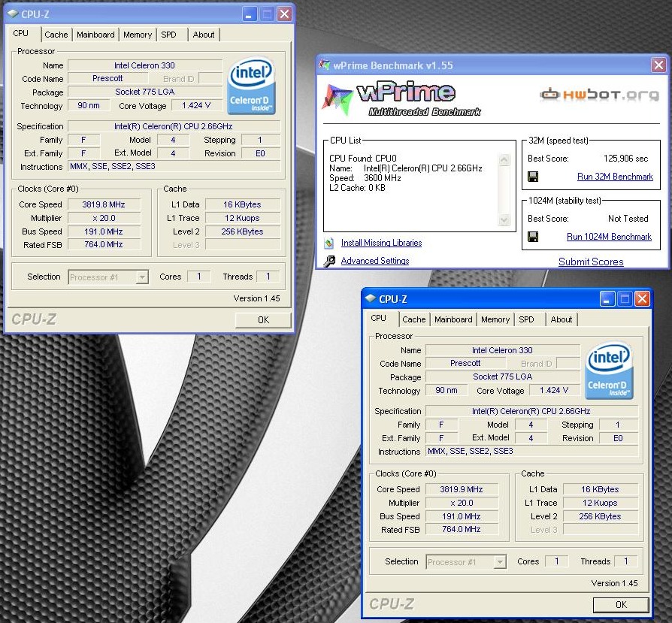
Task: Switch to Memory tab in bottom-right CPU-Z
Action: (x=495, y=319)
